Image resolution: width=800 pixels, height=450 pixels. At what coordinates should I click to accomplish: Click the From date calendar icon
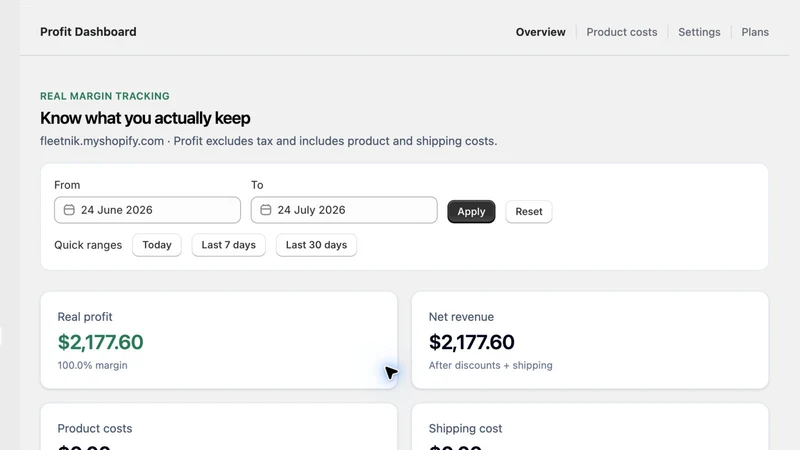69,210
